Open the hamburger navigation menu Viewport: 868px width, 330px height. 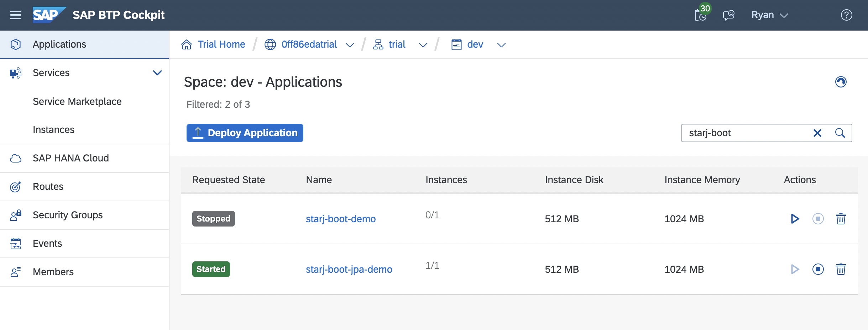[15, 15]
